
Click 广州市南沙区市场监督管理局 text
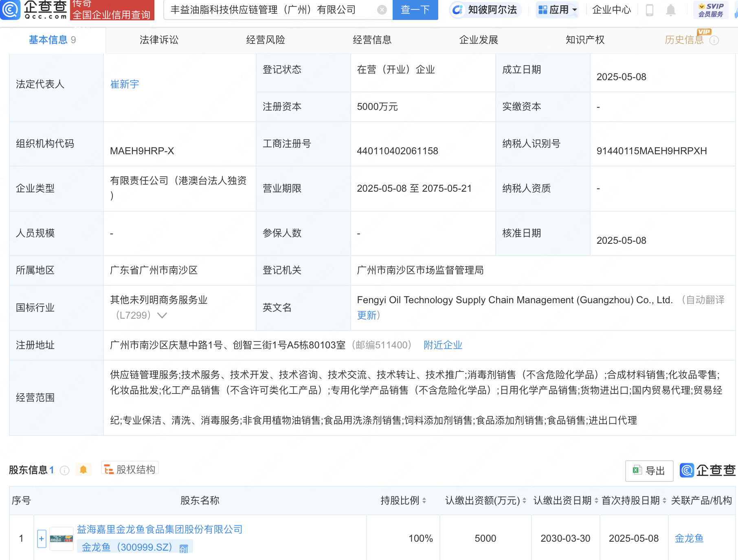pos(420,270)
